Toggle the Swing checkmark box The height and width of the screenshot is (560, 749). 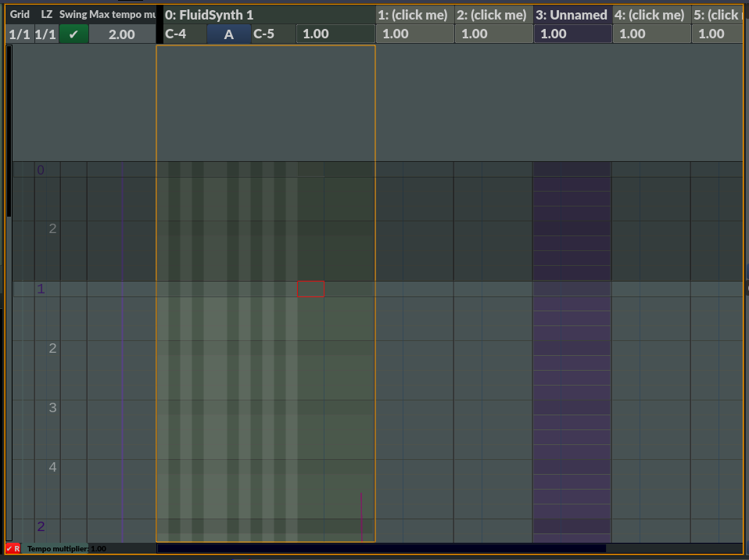point(73,34)
